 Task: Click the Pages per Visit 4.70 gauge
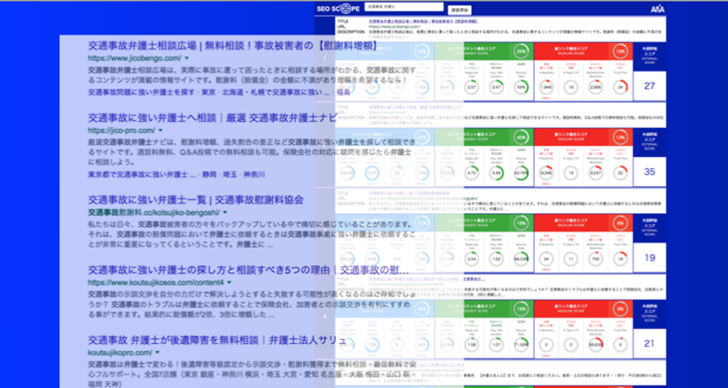pyautogui.click(x=472, y=173)
